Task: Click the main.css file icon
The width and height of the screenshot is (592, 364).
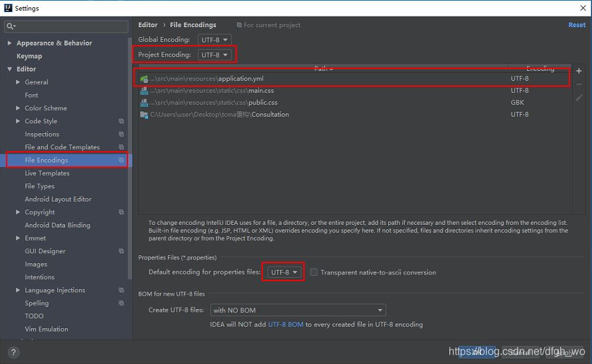Action: (x=144, y=91)
